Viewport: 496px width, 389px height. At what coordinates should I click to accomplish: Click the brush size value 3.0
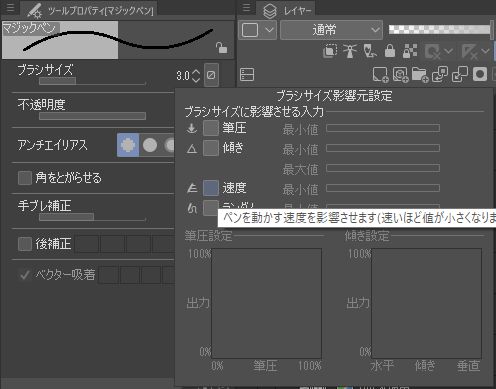pos(183,76)
